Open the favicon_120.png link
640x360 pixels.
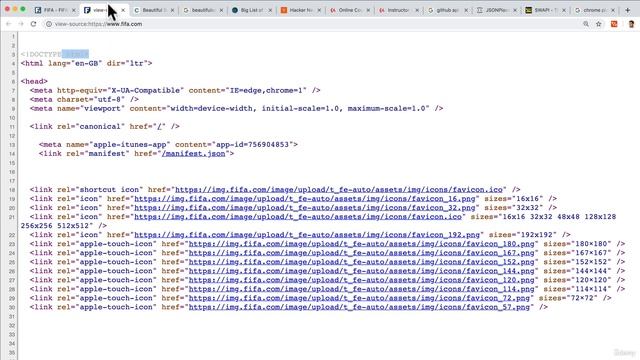click(362, 280)
